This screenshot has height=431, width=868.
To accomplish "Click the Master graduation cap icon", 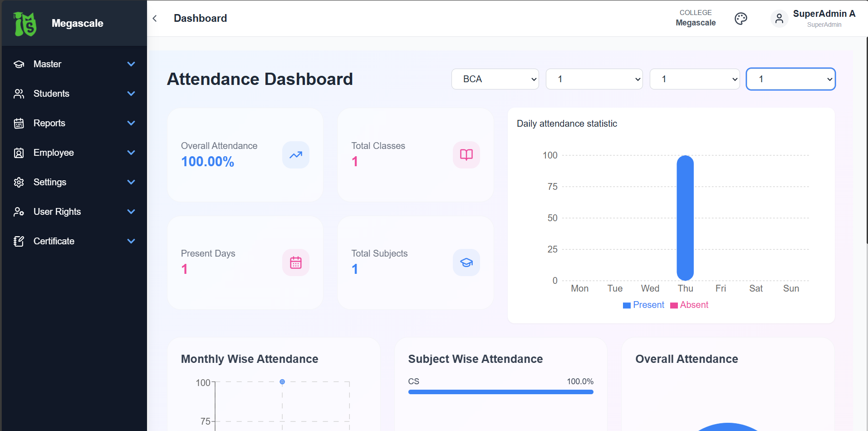I will click(x=19, y=64).
